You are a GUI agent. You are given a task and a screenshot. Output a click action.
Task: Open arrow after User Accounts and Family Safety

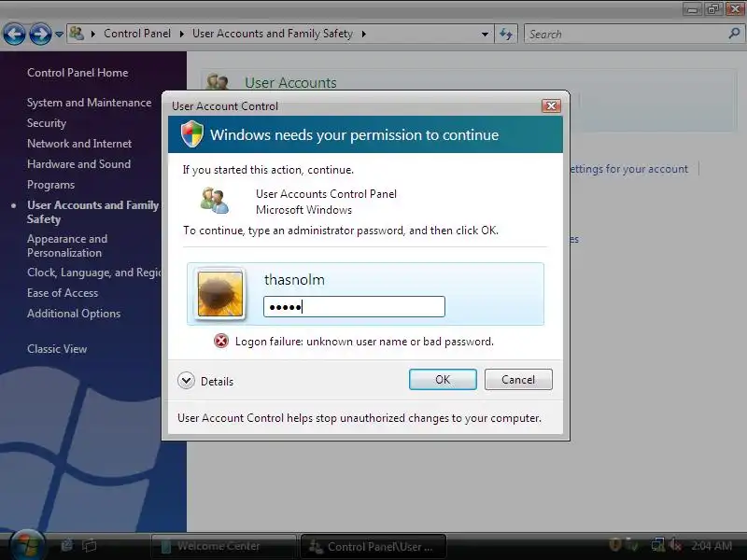[x=364, y=34]
